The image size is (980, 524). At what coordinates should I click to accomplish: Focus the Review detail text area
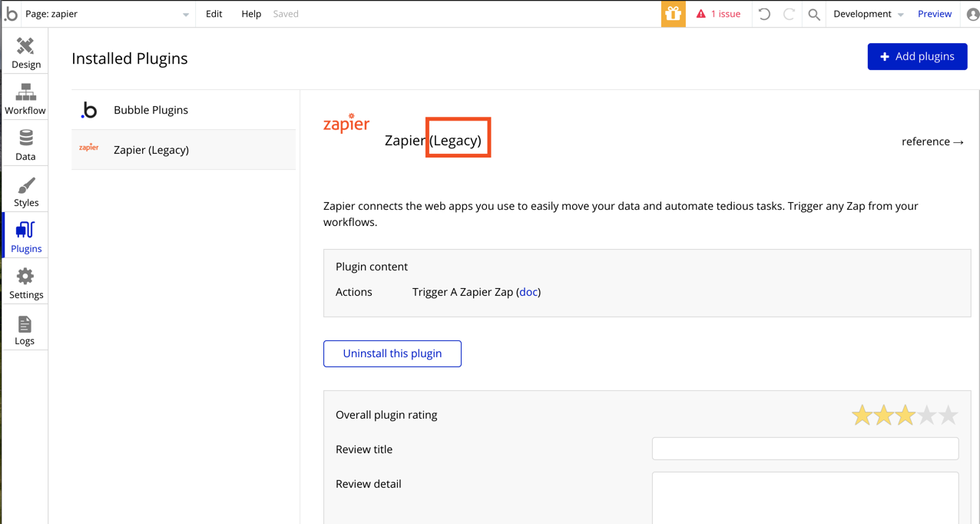coord(805,498)
